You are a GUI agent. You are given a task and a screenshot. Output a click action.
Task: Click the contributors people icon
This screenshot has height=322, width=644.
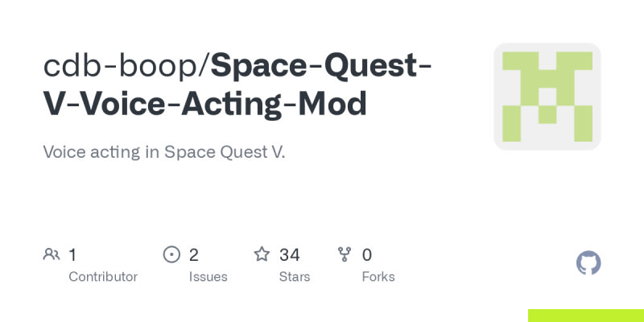pyautogui.click(x=52, y=255)
